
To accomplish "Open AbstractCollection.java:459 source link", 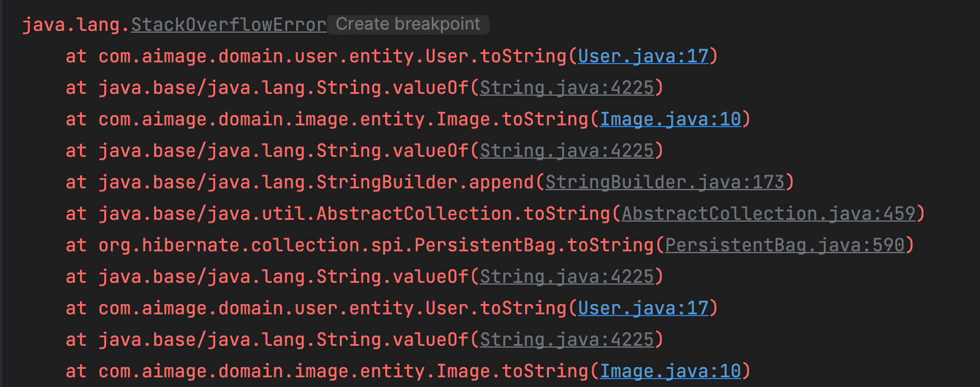I will click(x=768, y=213).
